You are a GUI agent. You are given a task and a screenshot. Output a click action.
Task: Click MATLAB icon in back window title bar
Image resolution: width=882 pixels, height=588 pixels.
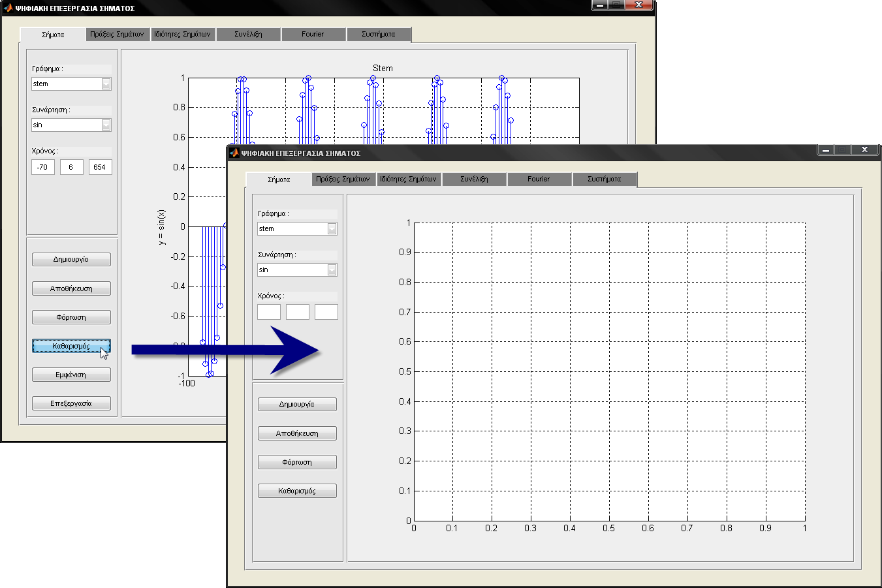click(8, 8)
